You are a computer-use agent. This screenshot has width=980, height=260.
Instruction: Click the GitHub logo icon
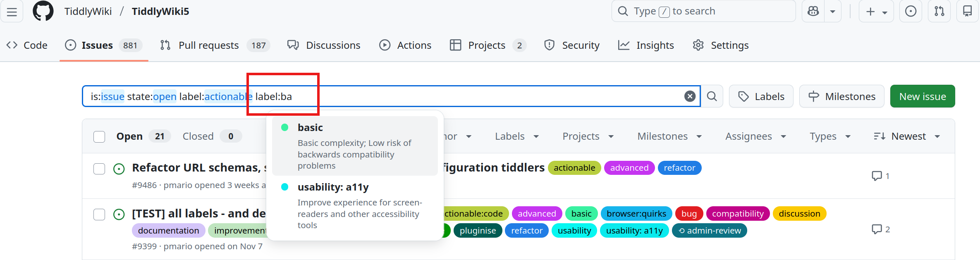(x=43, y=11)
